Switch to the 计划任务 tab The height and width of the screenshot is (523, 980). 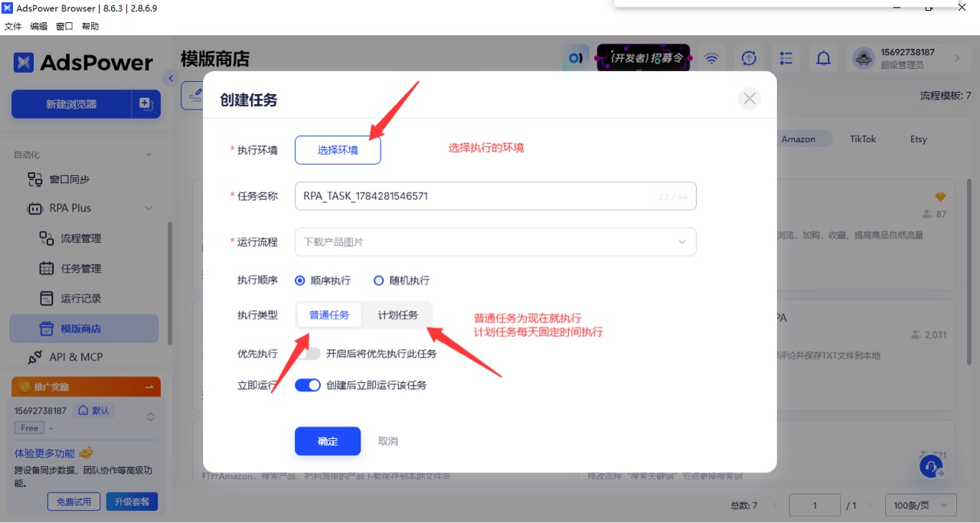[398, 315]
